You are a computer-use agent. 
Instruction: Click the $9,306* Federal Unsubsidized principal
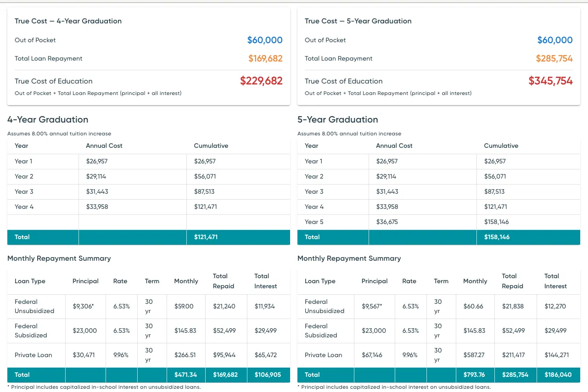click(83, 307)
